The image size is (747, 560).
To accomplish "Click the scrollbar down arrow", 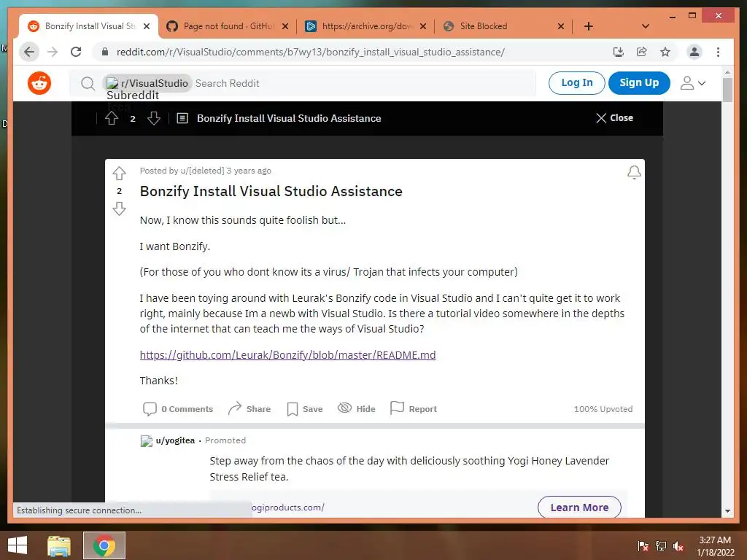I will (727, 511).
